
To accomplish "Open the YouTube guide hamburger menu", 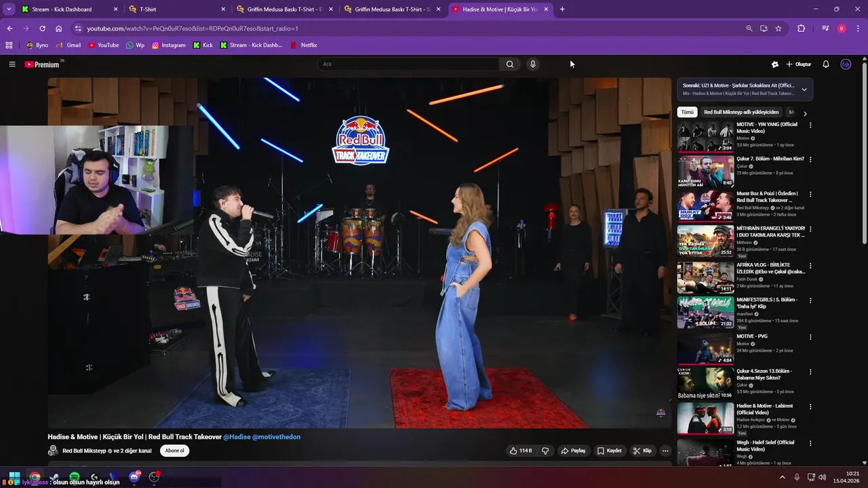I will (12, 64).
